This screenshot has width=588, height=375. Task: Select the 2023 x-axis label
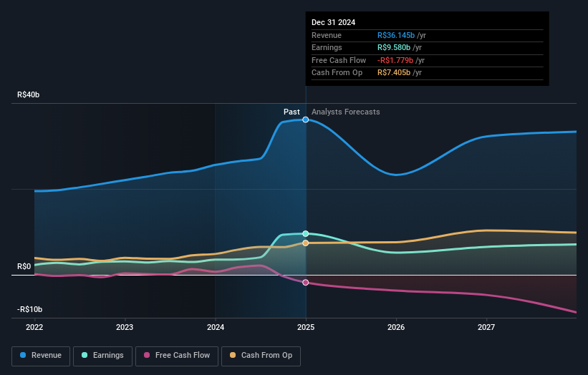[x=125, y=328]
